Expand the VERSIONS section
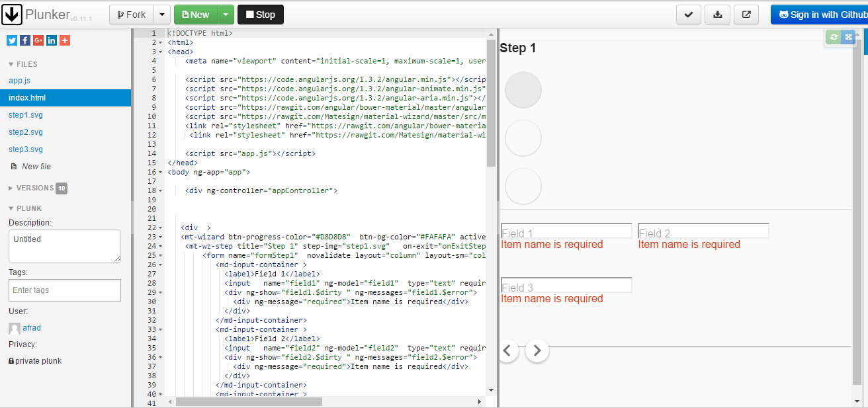This screenshot has height=408, width=868. click(x=30, y=188)
